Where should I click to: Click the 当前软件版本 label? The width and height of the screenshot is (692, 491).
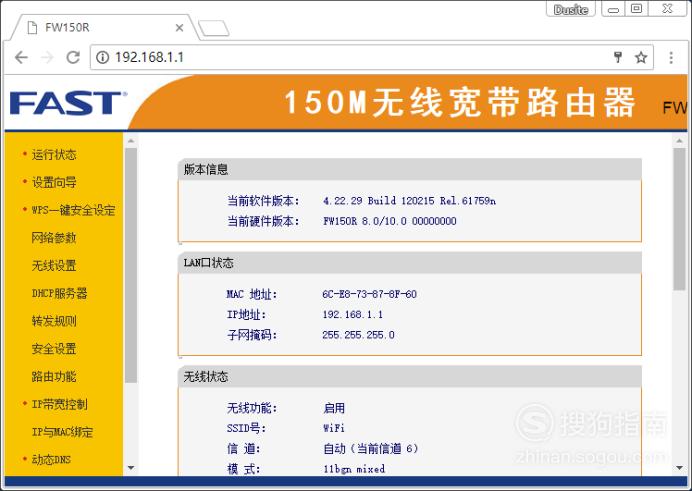(x=263, y=201)
